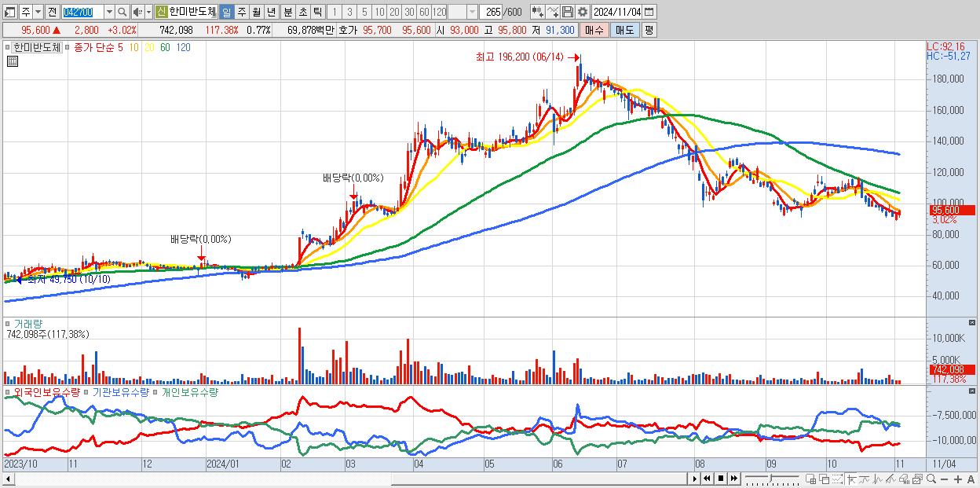Click the 거래량 volume panel label
980x488 pixels.
tap(28, 324)
